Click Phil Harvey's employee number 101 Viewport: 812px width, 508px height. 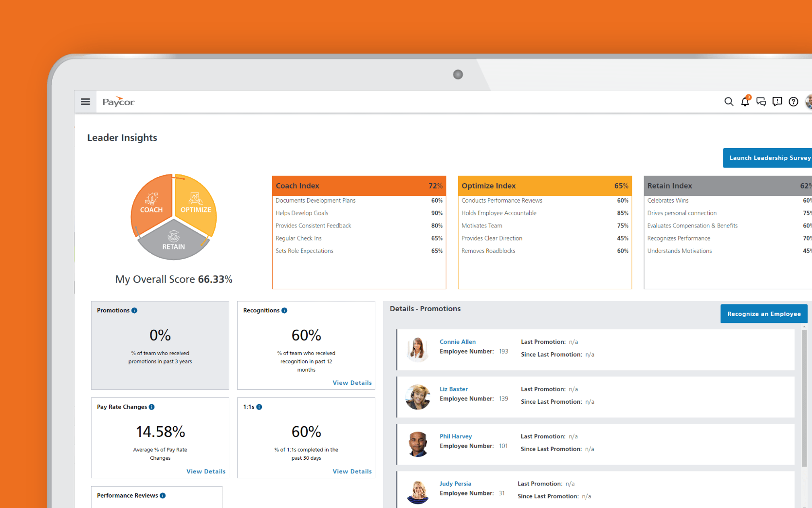(x=503, y=446)
